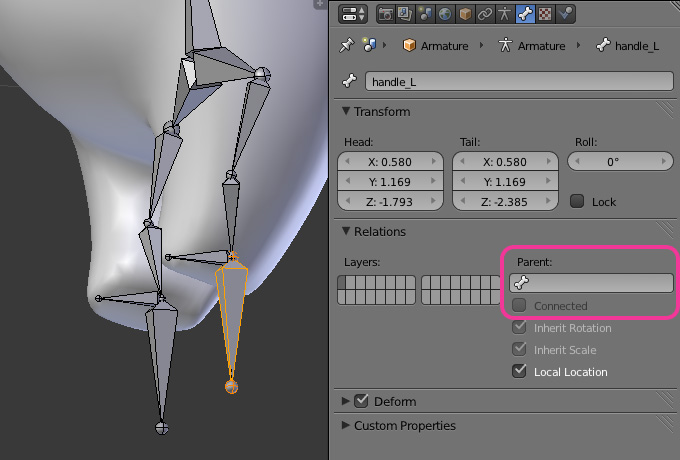The height and width of the screenshot is (460, 680).
Task: Switch to the Scene properties tab
Action: [x=425, y=14]
